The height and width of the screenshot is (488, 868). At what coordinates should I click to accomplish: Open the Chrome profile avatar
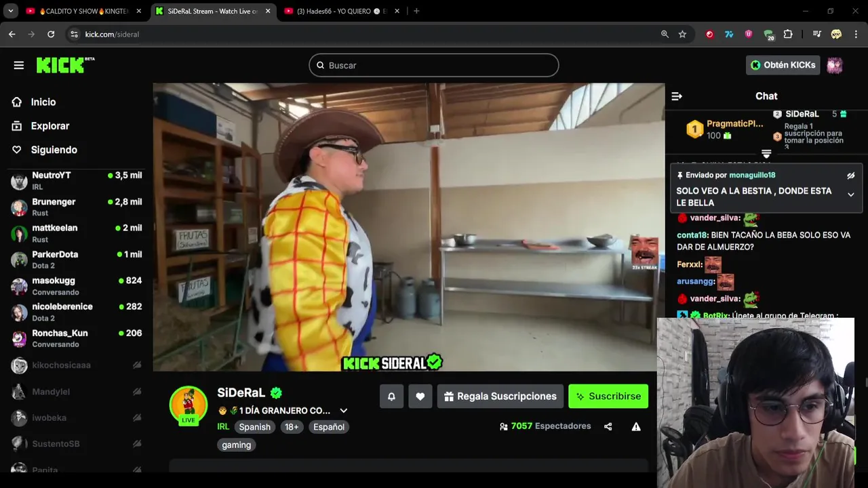click(x=836, y=34)
